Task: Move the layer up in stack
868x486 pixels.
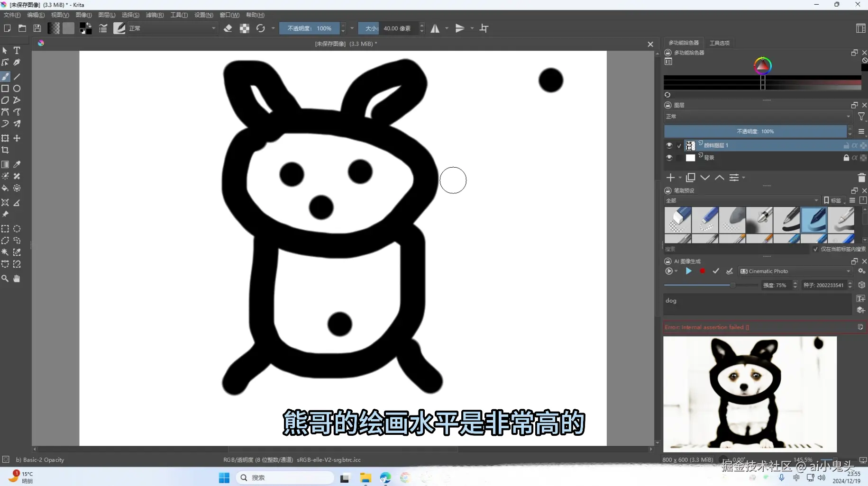Action: pyautogui.click(x=719, y=178)
